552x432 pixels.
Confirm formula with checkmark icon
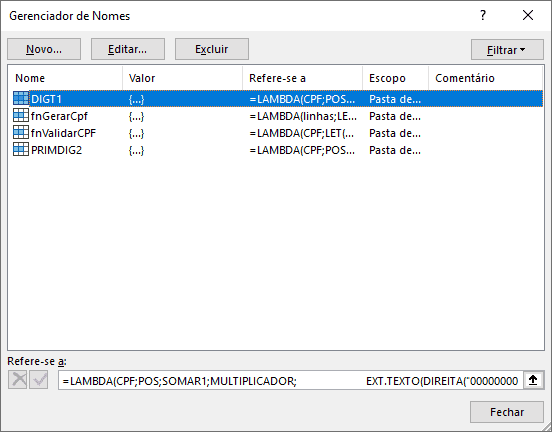[x=39, y=380]
